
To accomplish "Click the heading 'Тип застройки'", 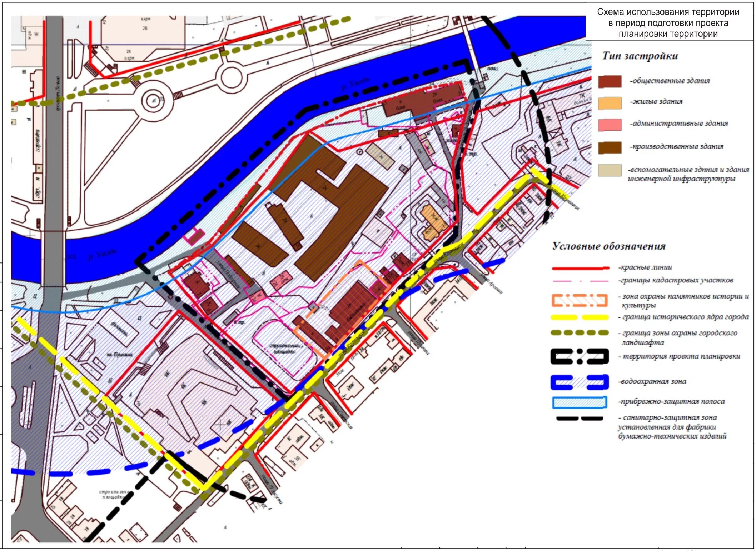I will [x=640, y=56].
